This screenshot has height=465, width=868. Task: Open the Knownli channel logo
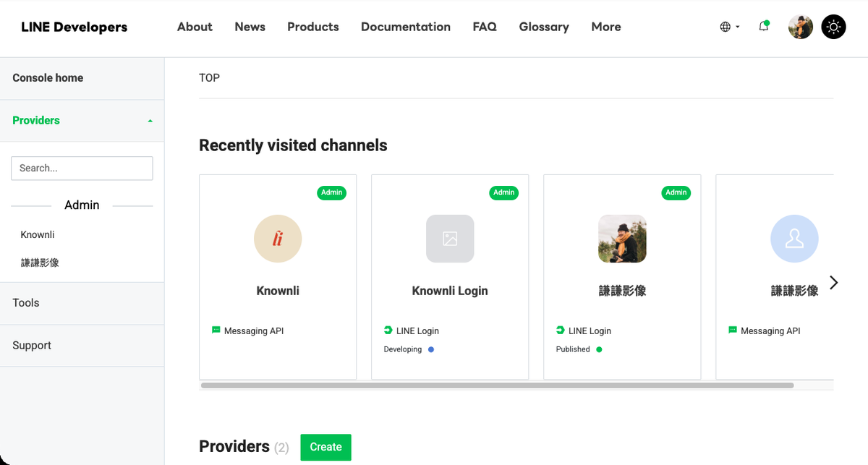pos(278,239)
